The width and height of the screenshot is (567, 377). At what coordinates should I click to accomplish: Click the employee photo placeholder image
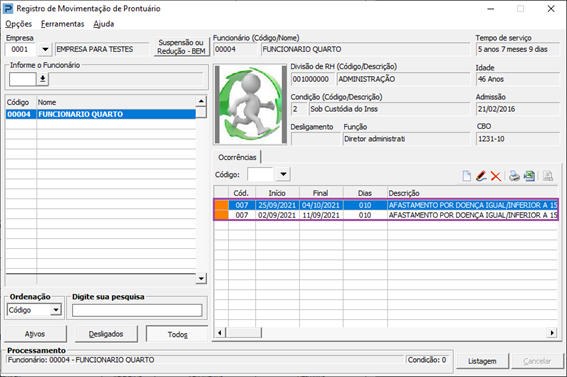[x=251, y=105]
